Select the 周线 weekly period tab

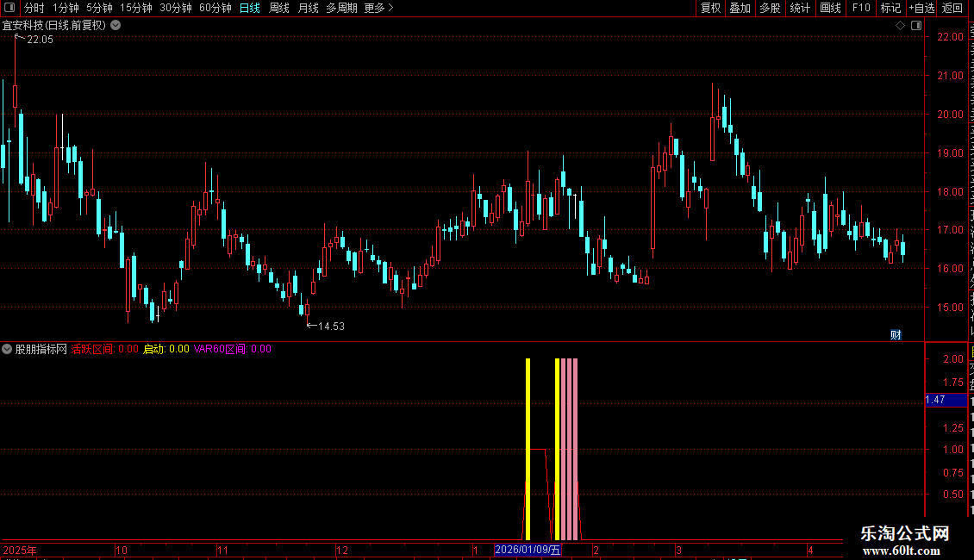point(279,8)
